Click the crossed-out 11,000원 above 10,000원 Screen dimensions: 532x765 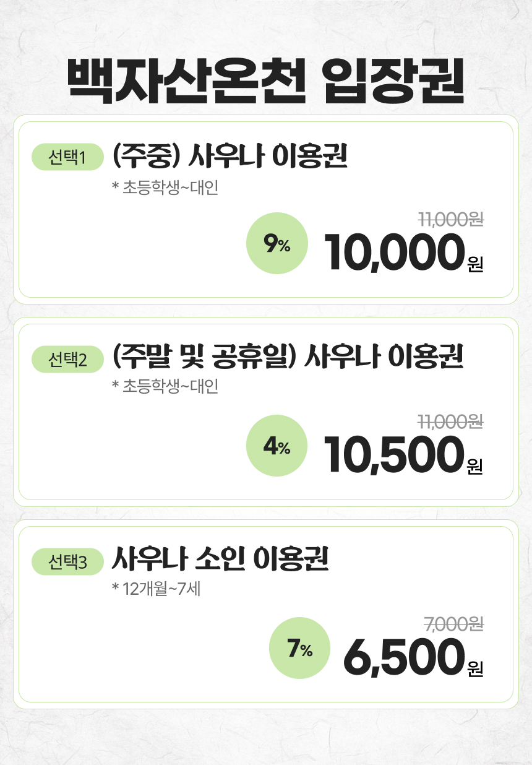(450, 220)
